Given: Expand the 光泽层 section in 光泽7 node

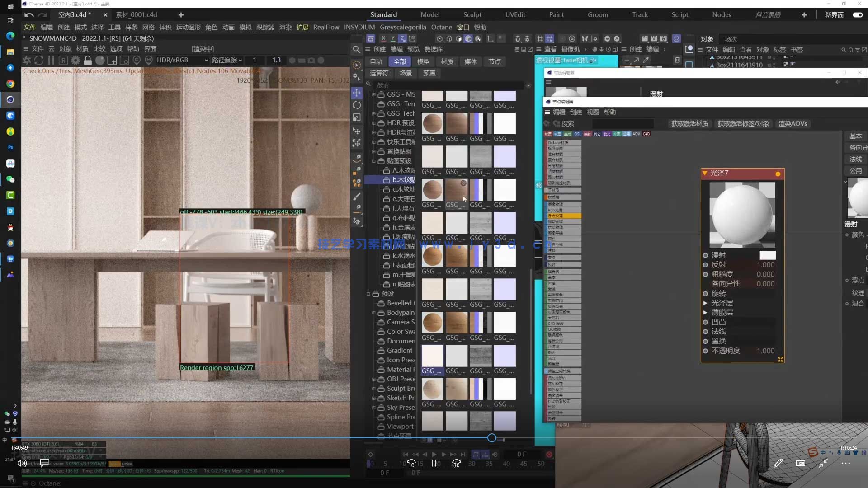Looking at the screenshot, I should [x=705, y=303].
